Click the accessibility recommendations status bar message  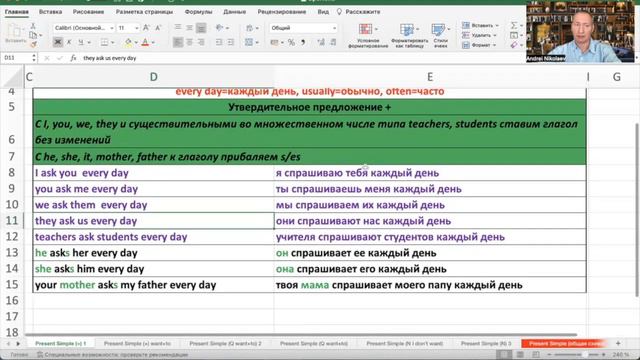[x=113, y=355]
